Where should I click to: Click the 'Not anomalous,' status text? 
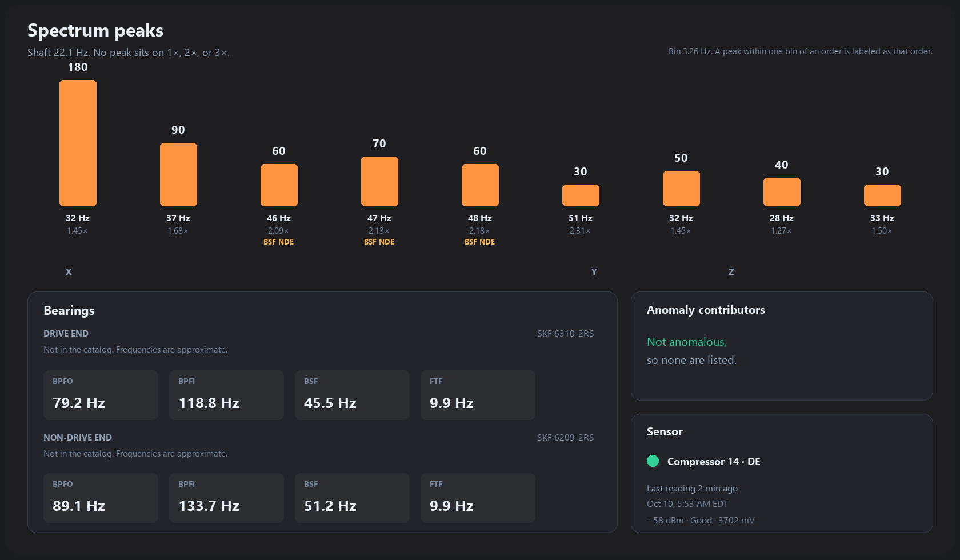coord(686,342)
